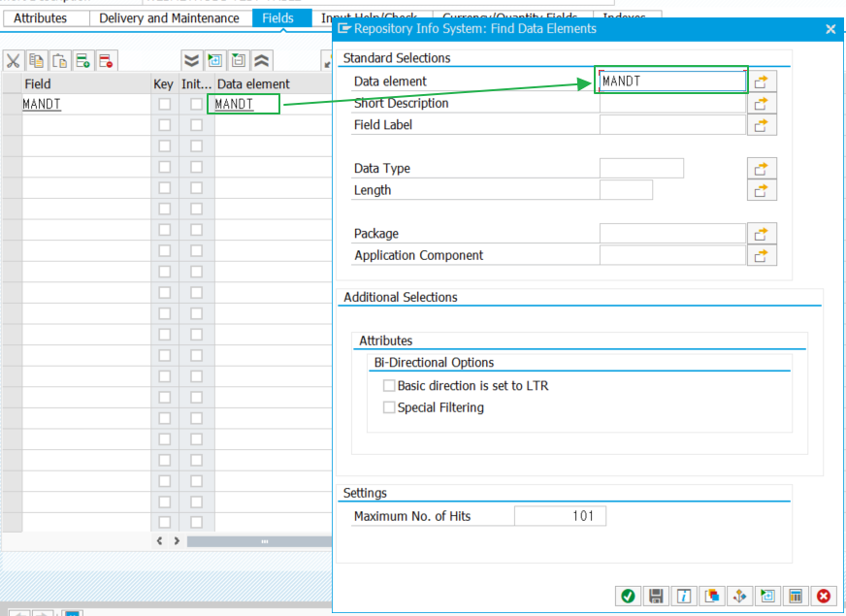Click the double-chevron down expand icon

coord(192,60)
